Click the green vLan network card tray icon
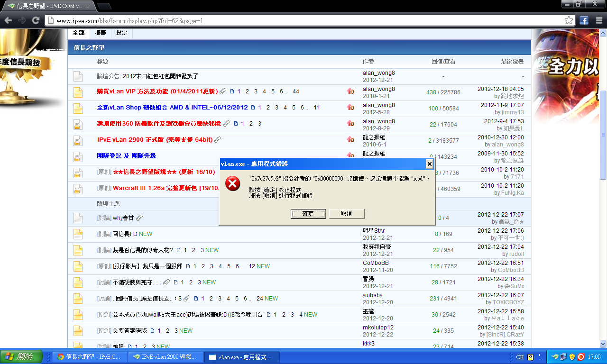The image size is (607, 364). pos(555,357)
